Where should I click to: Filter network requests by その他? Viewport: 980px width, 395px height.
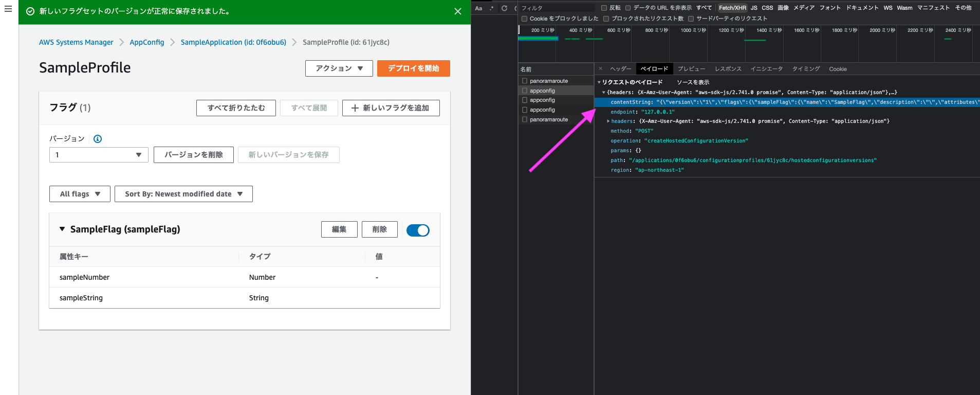(963, 8)
